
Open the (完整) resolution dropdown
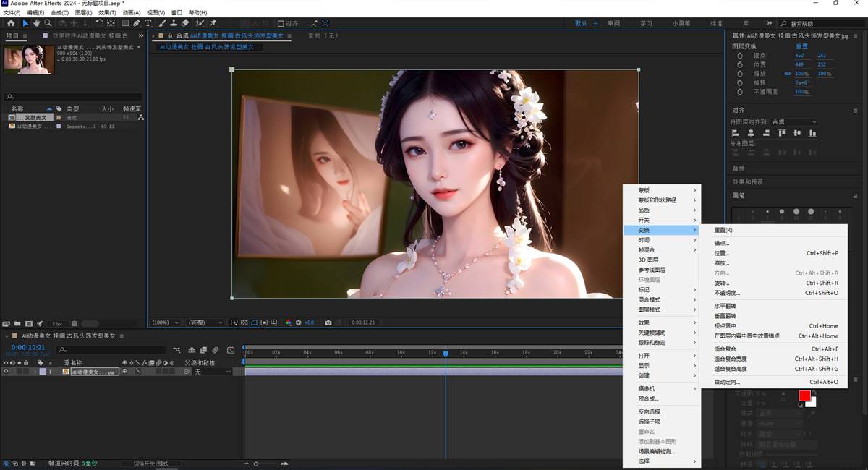point(206,322)
